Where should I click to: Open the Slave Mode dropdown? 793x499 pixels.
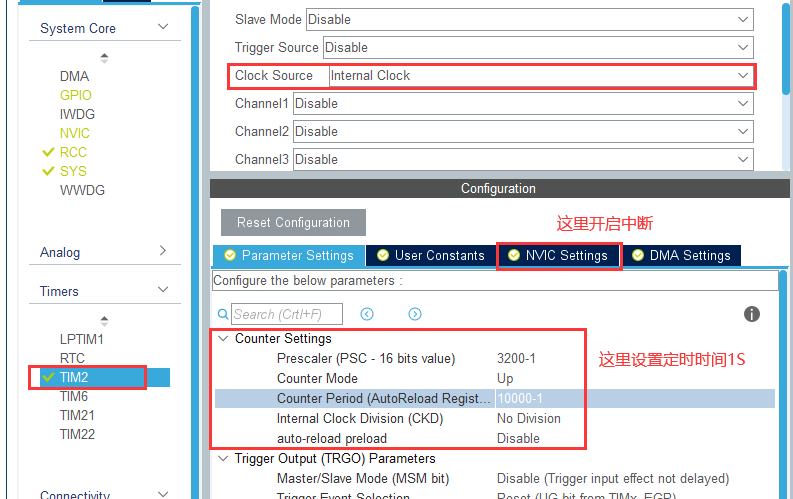(x=530, y=19)
